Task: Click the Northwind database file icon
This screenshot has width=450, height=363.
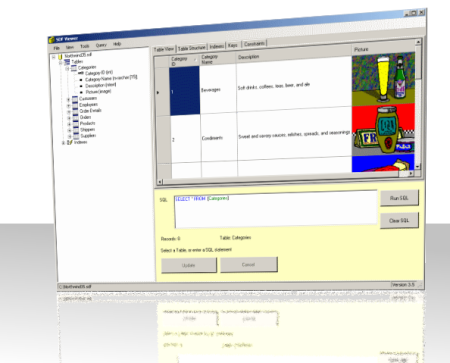Action: pyautogui.click(x=60, y=56)
